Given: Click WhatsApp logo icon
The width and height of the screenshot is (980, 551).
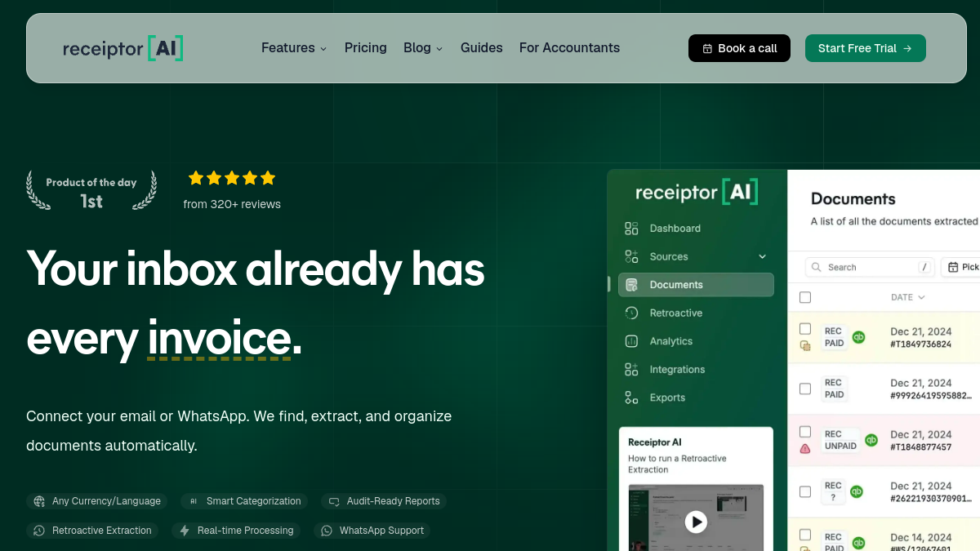Looking at the screenshot, I should [x=327, y=531].
